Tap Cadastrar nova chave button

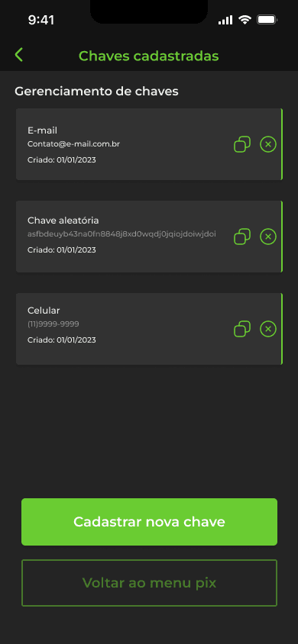pyautogui.click(x=149, y=522)
